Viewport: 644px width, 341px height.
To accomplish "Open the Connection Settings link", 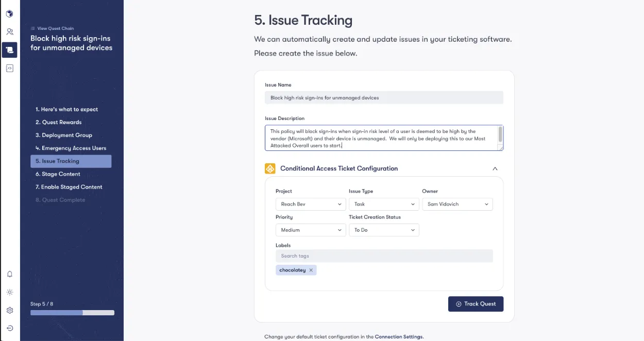I will tap(399, 336).
